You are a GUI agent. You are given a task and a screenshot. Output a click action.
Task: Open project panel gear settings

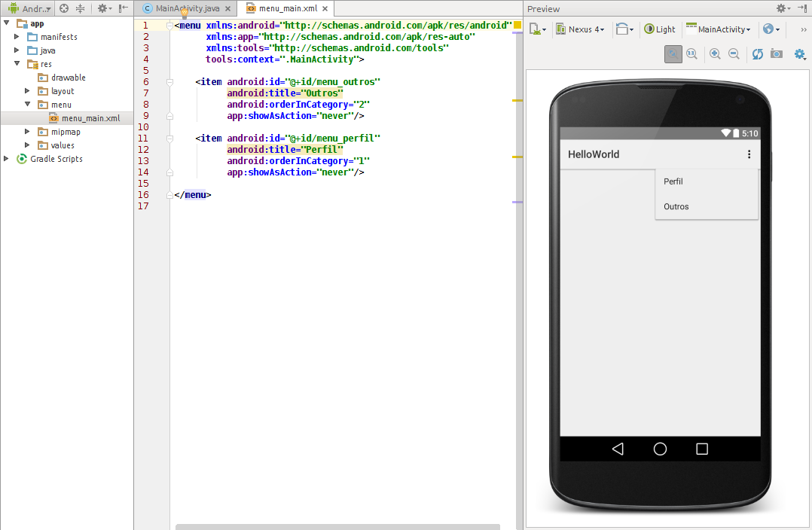pos(105,8)
